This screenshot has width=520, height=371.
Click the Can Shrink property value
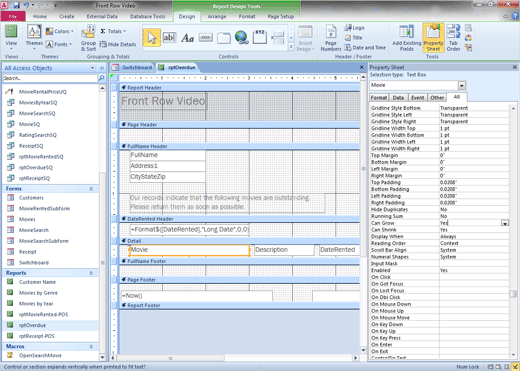474,230
